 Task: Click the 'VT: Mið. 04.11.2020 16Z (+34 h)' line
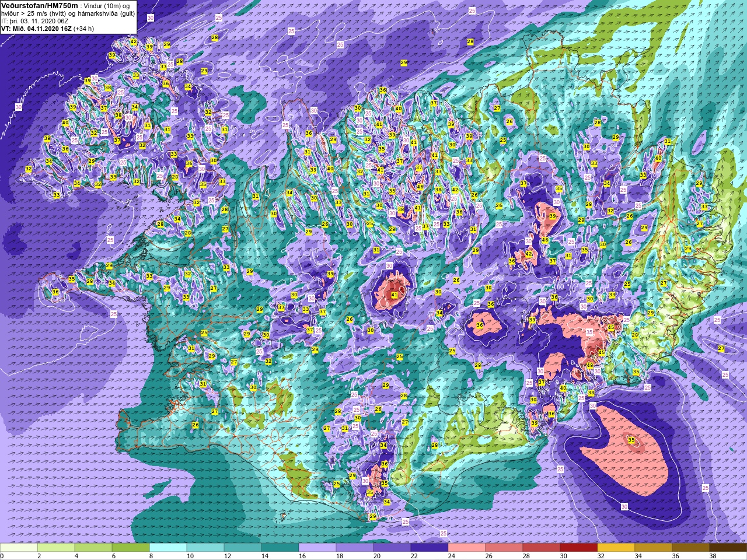pyautogui.click(x=48, y=28)
